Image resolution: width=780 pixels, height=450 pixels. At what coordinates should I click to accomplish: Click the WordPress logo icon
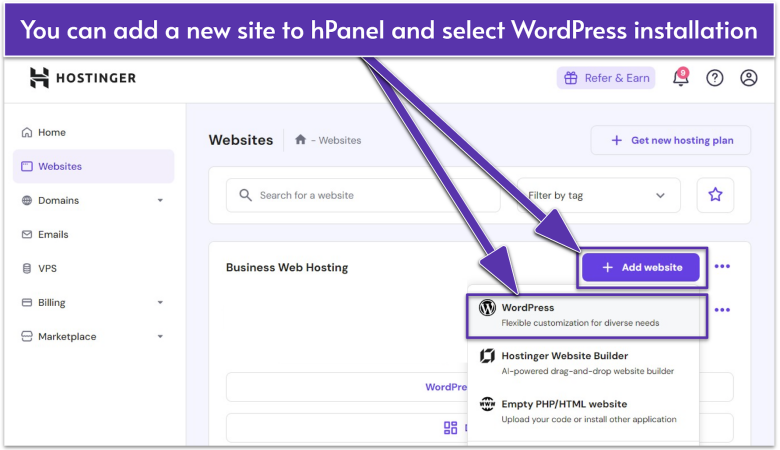click(487, 308)
